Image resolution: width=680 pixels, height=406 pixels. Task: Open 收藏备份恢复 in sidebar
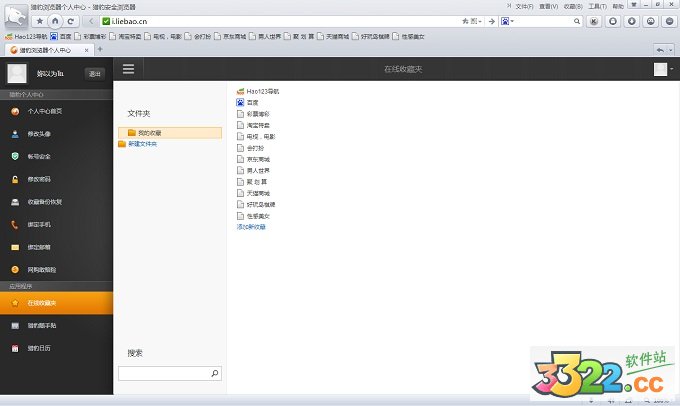[56, 202]
